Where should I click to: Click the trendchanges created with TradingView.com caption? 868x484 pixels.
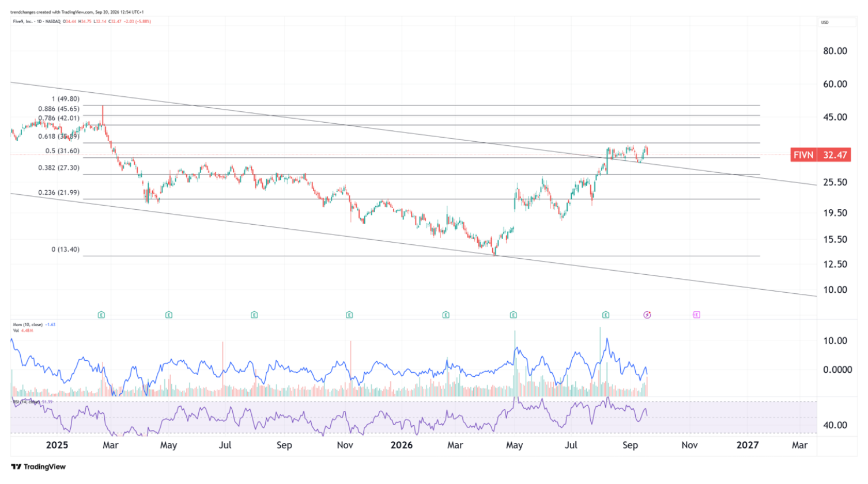pyautogui.click(x=77, y=12)
